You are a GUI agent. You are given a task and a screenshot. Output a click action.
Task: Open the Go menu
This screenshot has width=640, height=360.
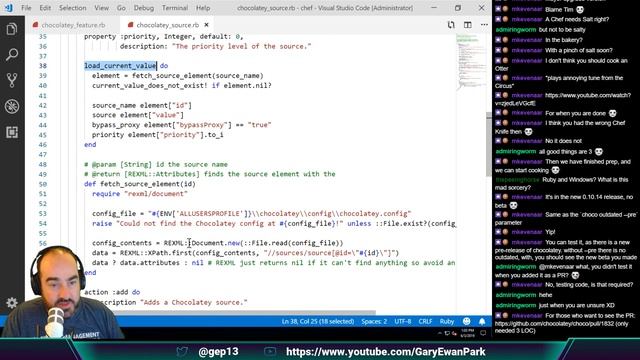pos(121,8)
